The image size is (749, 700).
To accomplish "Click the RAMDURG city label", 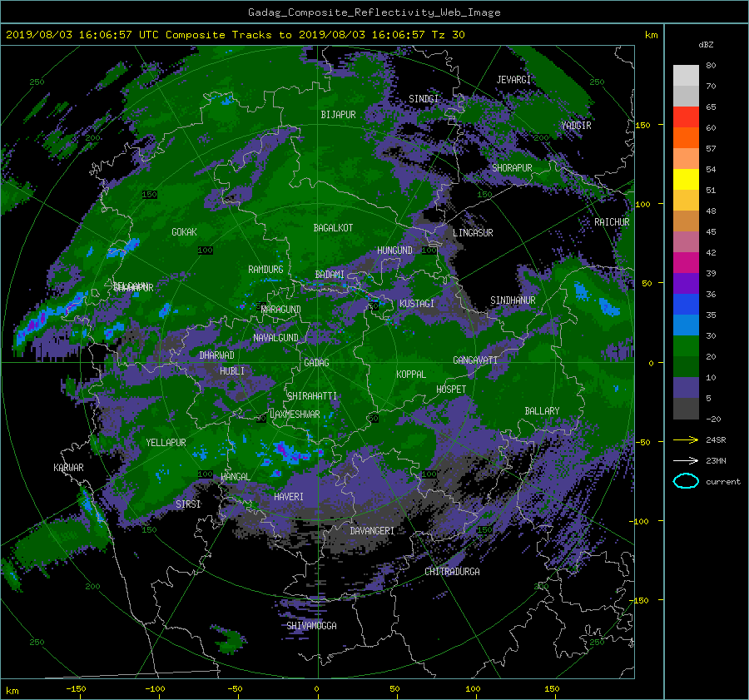I will [x=265, y=270].
